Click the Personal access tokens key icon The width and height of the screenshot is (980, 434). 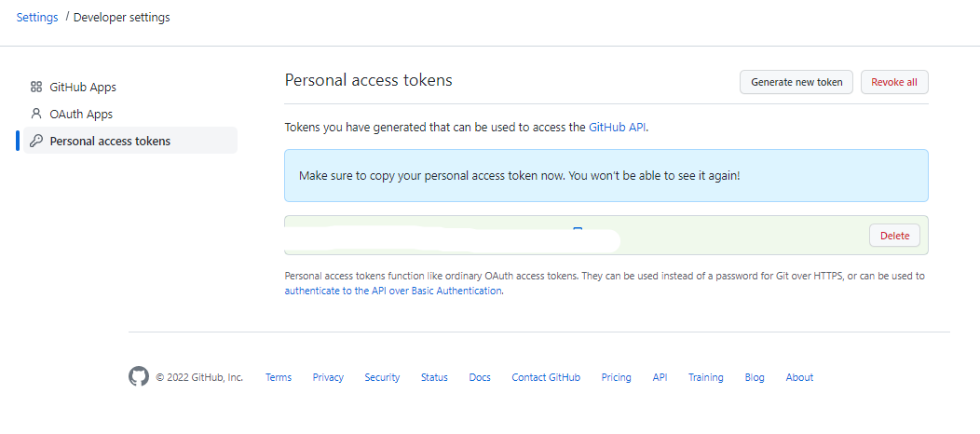pyautogui.click(x=36, y=141)
